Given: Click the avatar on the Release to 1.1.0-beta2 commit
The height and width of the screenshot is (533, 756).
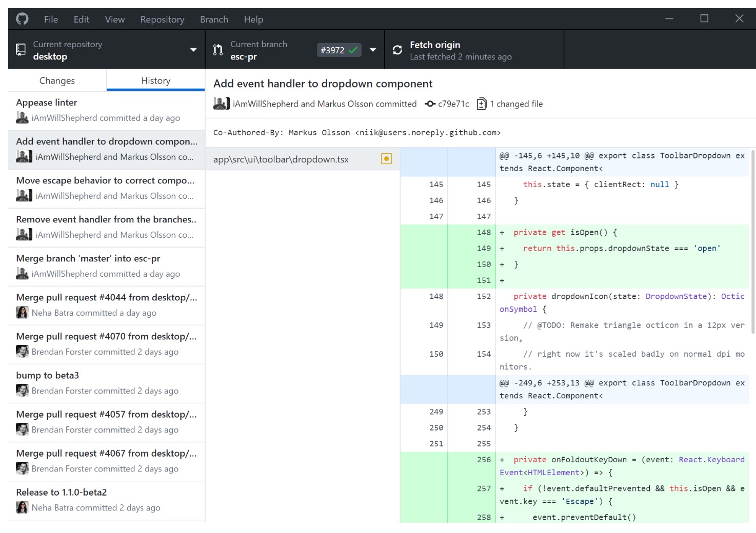Looking at the screenshot, I should coord(22,507).
